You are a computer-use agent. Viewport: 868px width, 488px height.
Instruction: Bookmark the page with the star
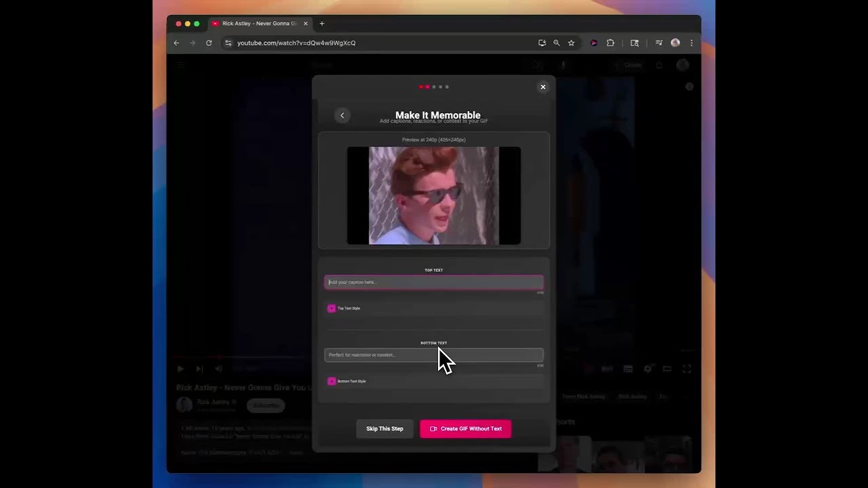click(571, 43)
